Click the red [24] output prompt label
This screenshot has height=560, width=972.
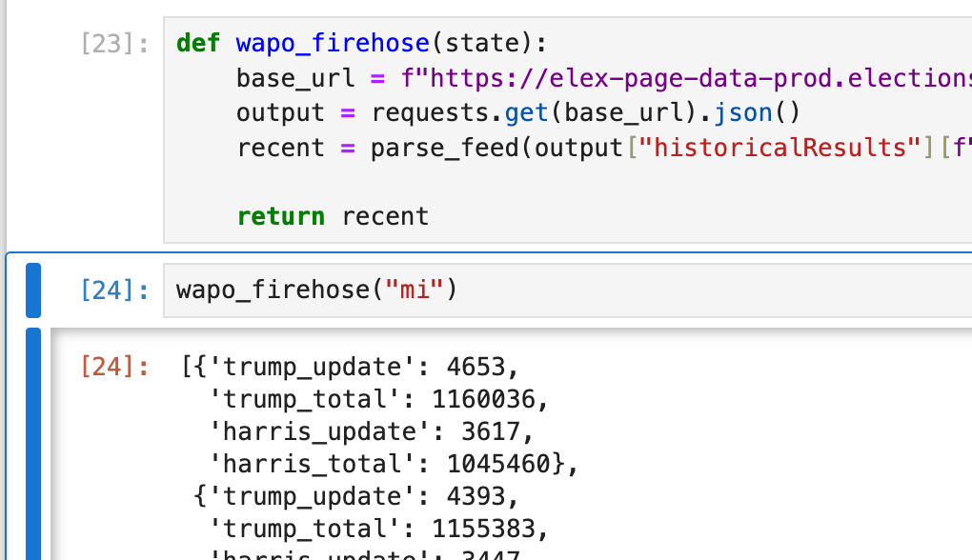(113, 366)
